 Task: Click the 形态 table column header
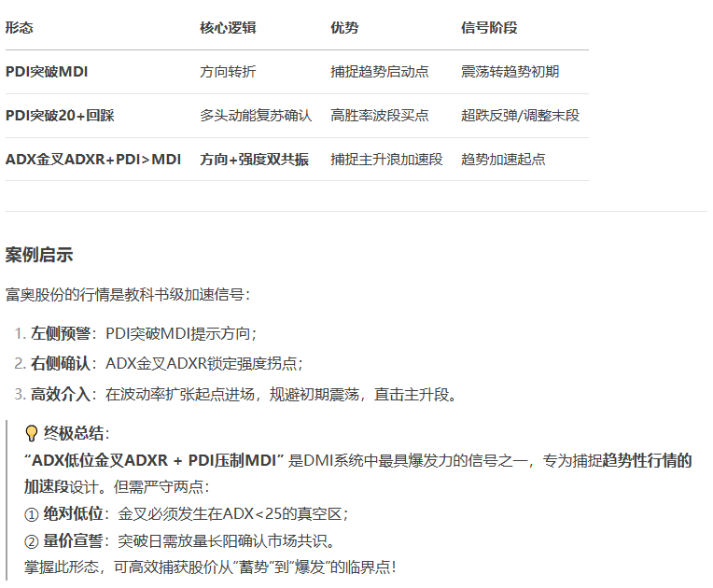pyautogui.click(x=20, y=28)
